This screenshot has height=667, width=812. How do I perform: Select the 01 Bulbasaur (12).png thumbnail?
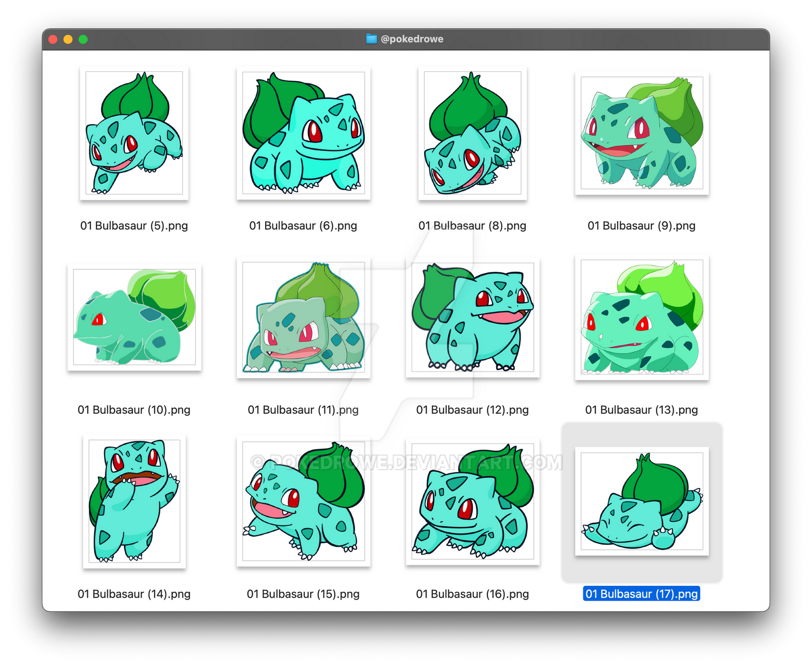coord(472,317)
